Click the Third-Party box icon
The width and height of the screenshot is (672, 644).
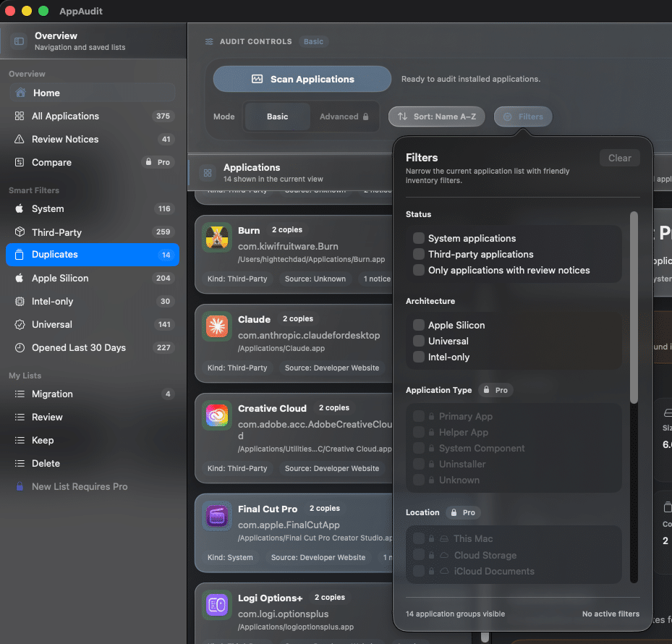[20, 232]
